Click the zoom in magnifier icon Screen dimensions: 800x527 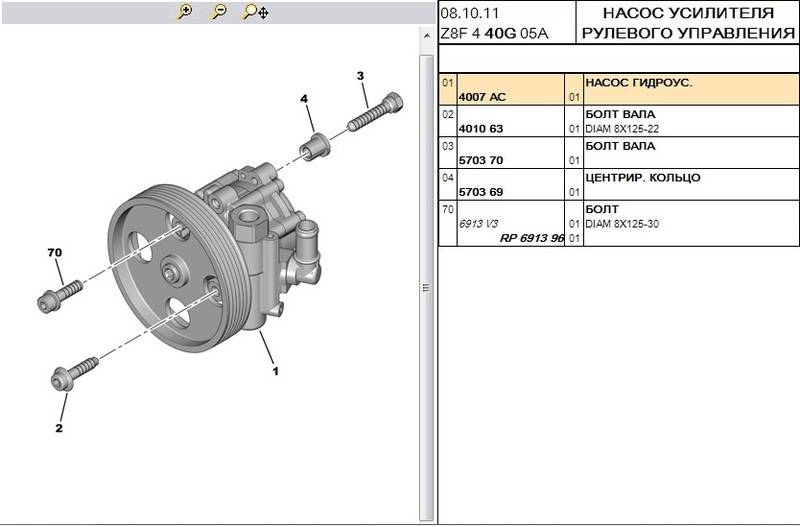point(185,12)
